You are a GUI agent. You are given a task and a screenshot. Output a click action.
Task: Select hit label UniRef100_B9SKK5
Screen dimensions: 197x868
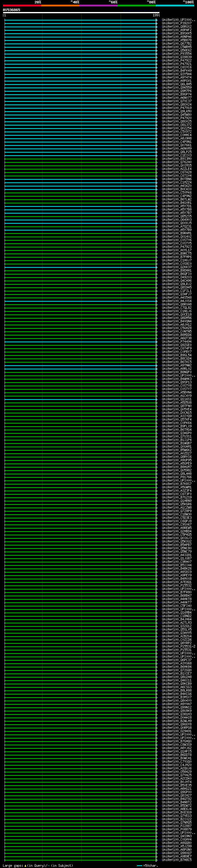coord(177,33)
